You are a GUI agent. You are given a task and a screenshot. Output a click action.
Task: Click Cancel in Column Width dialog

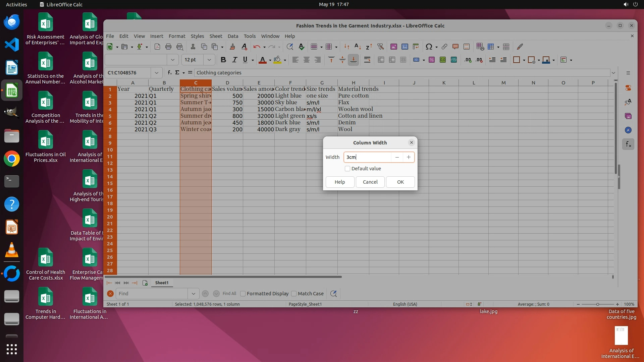click(x=370, y=182)
